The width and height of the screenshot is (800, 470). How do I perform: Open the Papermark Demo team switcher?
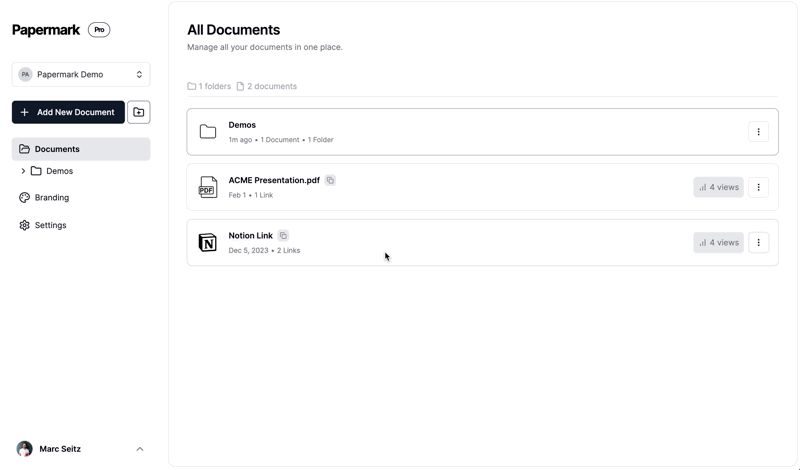coord(81,75)
